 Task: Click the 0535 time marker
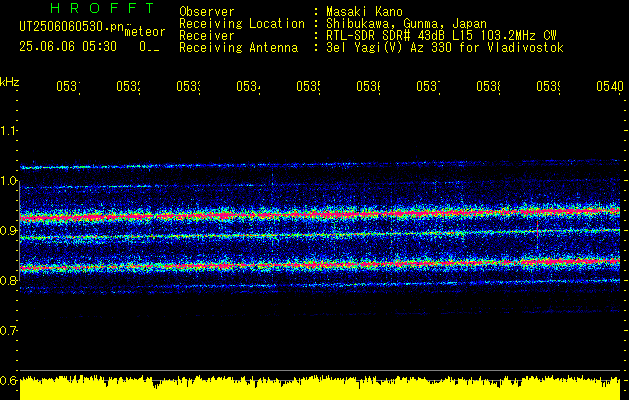point(308,87)
